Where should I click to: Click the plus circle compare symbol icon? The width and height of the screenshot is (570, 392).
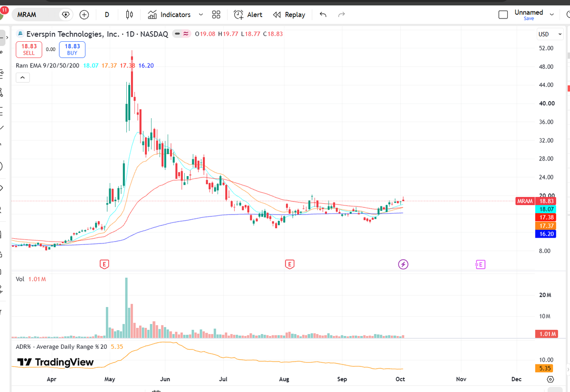84,15
